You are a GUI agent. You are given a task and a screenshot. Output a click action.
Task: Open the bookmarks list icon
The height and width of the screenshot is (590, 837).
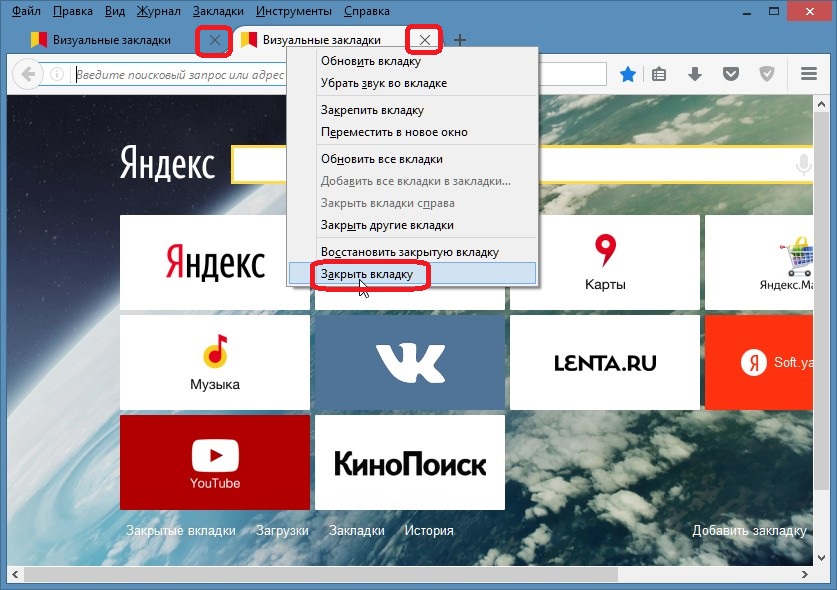point(659,74)
